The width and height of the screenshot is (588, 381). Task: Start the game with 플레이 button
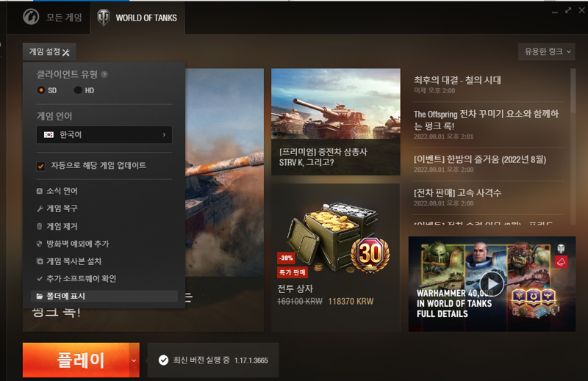(x=76, y=360)
